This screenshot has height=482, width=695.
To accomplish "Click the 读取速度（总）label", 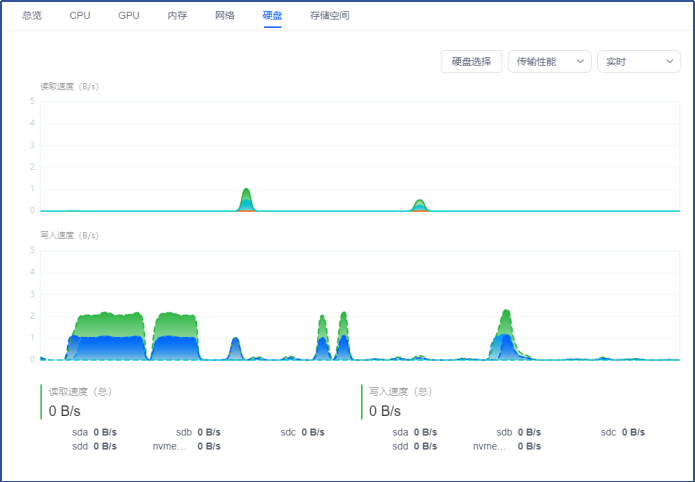I will click(x=80, y=392).
